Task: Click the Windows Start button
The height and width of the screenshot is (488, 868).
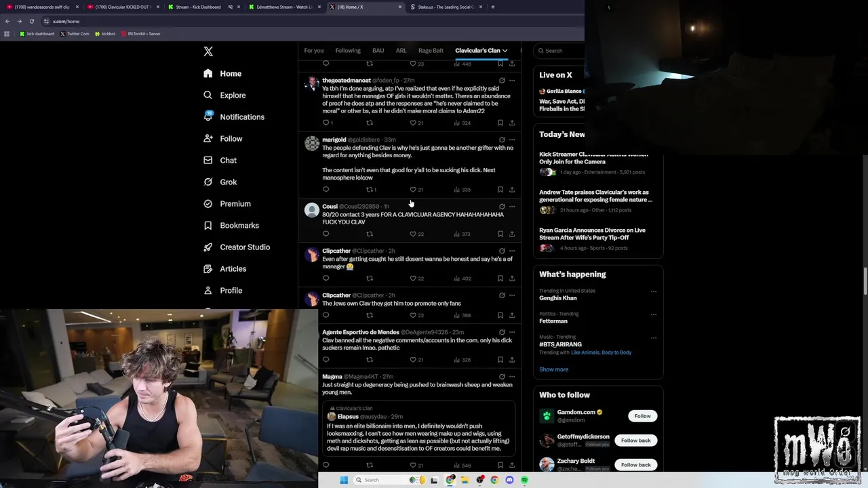Action: [x=344, y=480]
